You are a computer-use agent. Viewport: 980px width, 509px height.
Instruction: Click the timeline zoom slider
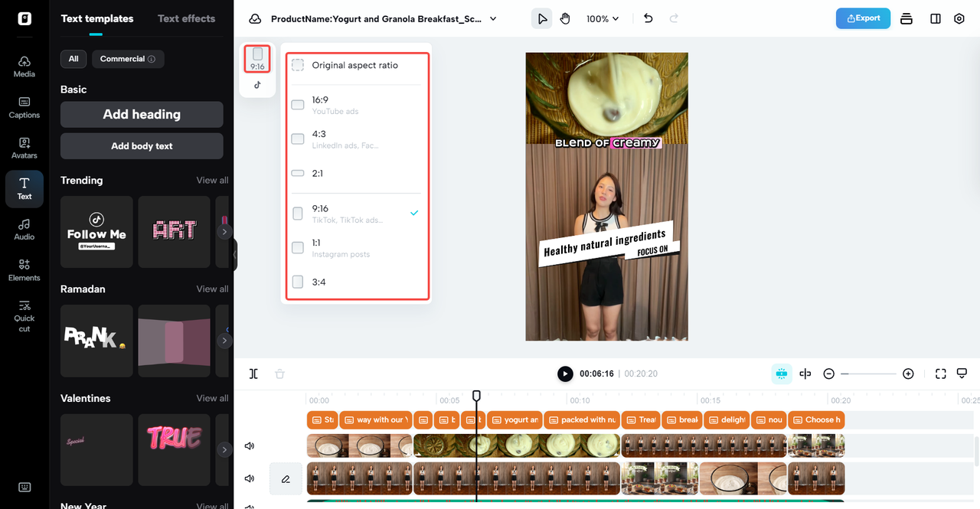click(x=868, y=374)
